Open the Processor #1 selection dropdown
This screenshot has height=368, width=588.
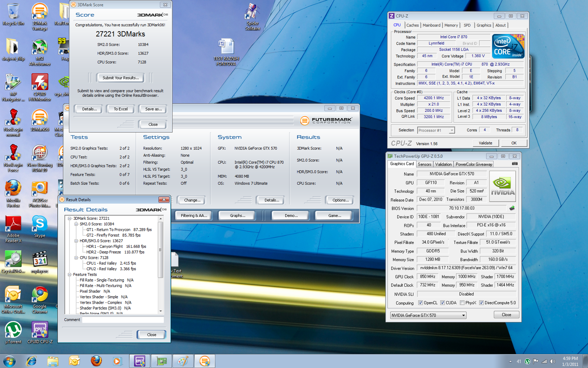click(x=436, y=130)
